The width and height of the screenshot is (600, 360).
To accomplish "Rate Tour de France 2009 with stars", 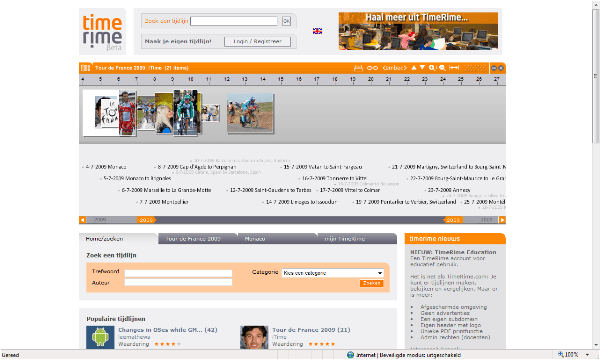I will (x=322, y=344).
